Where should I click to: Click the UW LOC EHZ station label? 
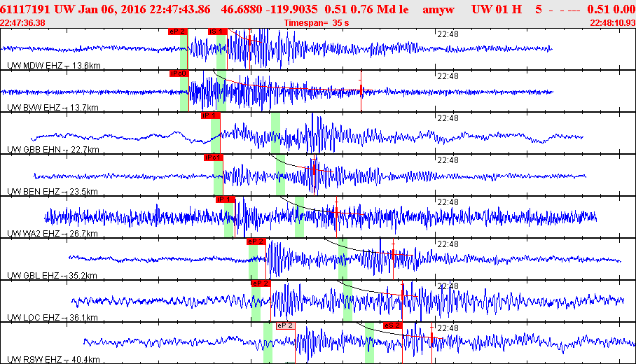(34, 317)
